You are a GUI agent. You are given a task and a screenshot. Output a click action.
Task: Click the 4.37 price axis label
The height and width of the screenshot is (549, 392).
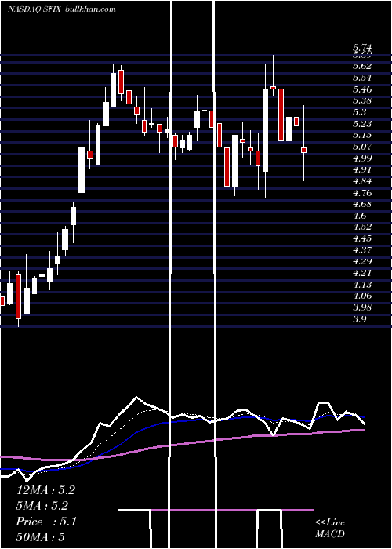click(362, 250)
